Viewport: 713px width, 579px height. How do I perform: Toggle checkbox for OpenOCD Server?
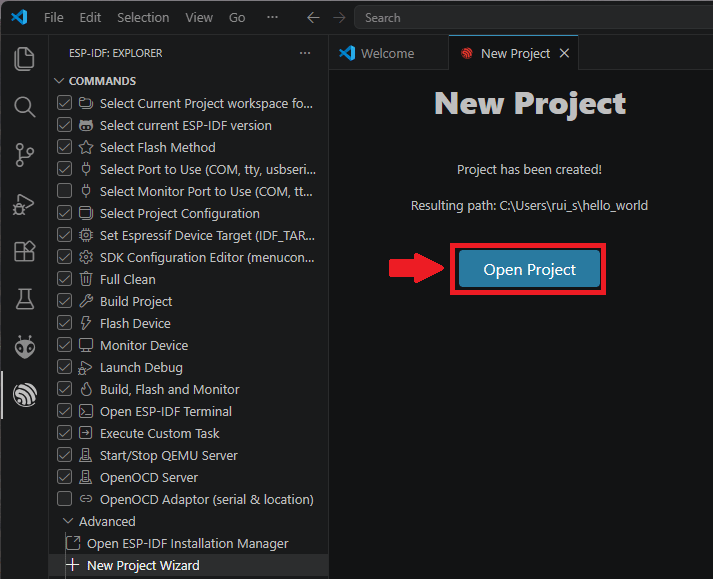point(65,477)
